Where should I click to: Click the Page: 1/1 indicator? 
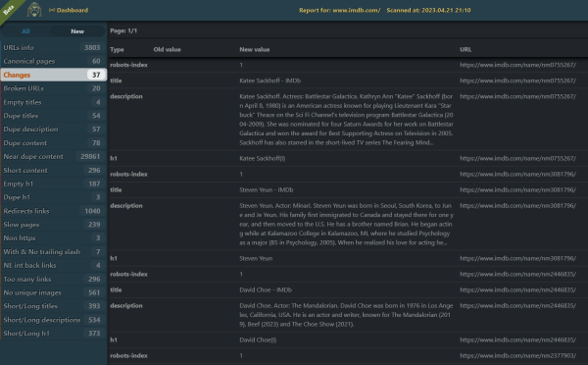[x=123, y=30]
